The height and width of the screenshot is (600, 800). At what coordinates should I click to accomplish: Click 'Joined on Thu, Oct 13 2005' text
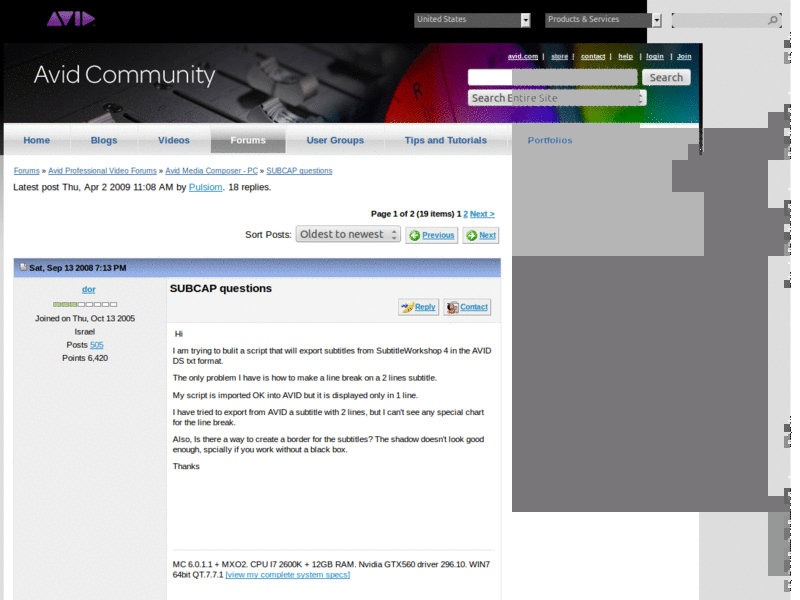pos(85,318)
